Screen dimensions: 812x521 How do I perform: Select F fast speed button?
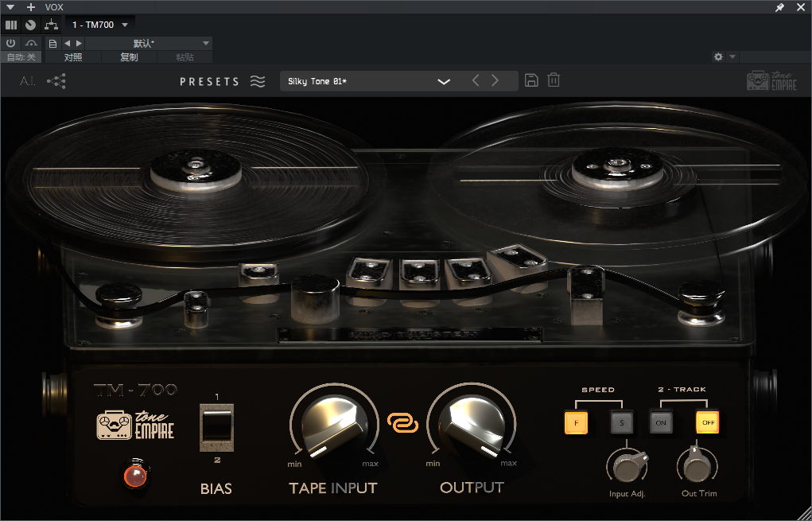[576, 422]
